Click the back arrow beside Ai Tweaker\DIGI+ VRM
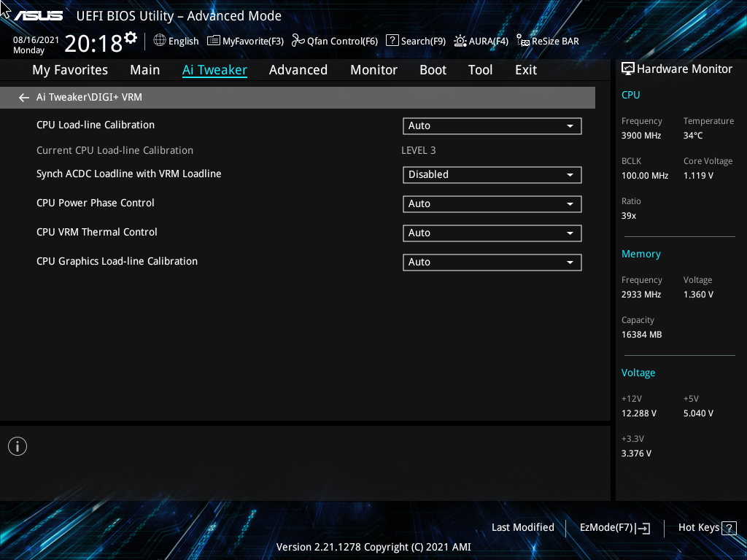 coord(24,98)
